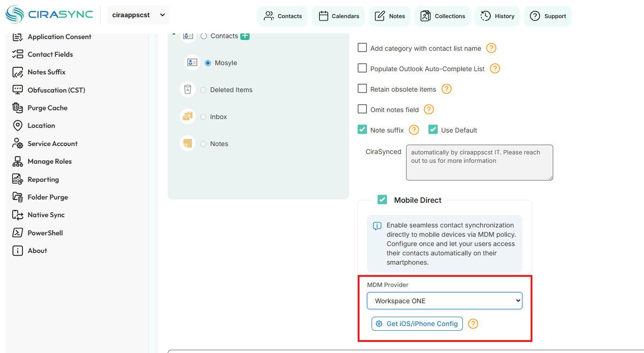This screenshot has width=644, height=353.
Task: Add a new contact list with green plus
Action: [245, 35]
